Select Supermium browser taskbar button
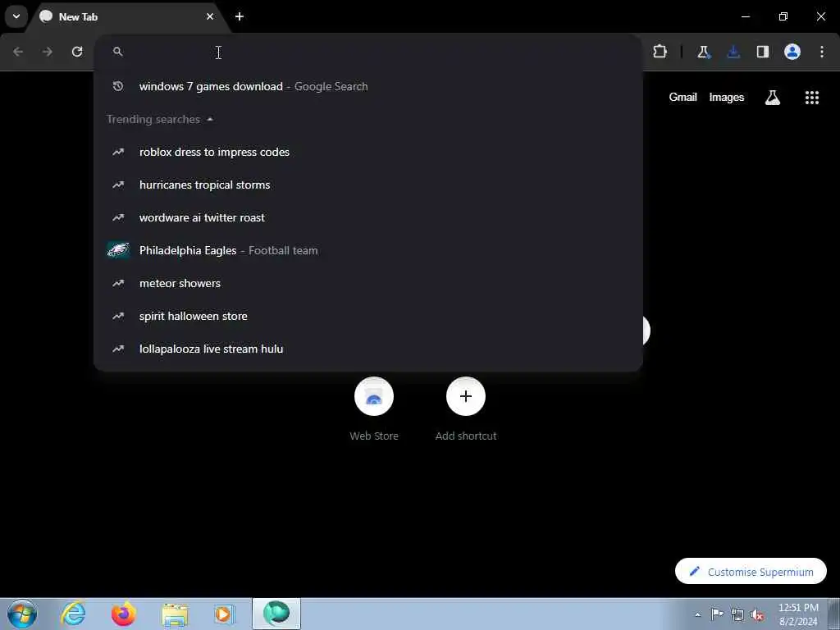Screen dimensions: 840x630 point(276,614)
